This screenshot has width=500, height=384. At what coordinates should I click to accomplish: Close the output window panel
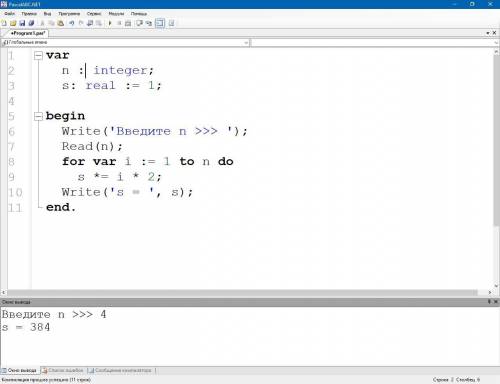point(496,302)
